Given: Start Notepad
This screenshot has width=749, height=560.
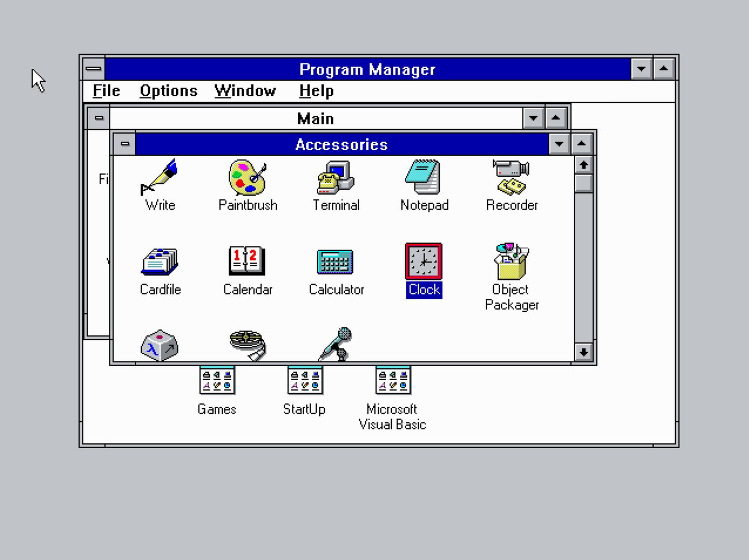Looking at the screenshot, I should click(424, 179).
